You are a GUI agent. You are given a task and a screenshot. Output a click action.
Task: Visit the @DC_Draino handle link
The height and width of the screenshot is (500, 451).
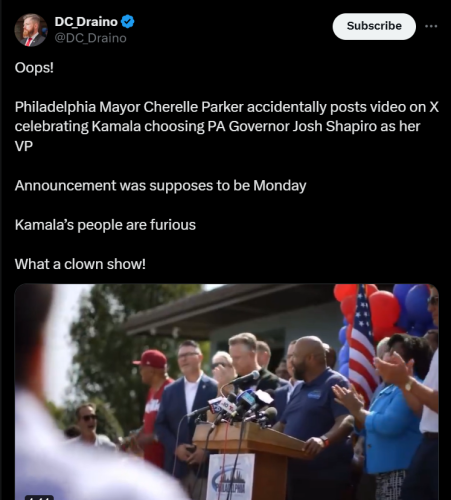(90, 38)
